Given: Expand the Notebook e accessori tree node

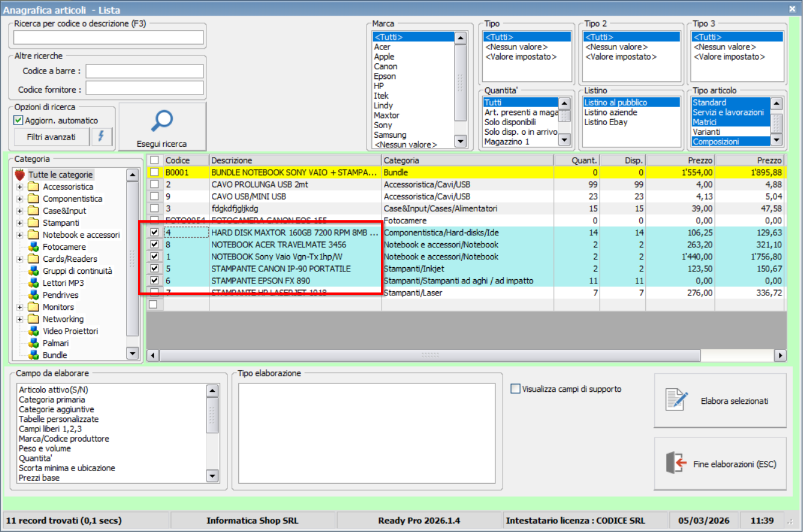Looking at the screenshot, I should coord(20,235).
